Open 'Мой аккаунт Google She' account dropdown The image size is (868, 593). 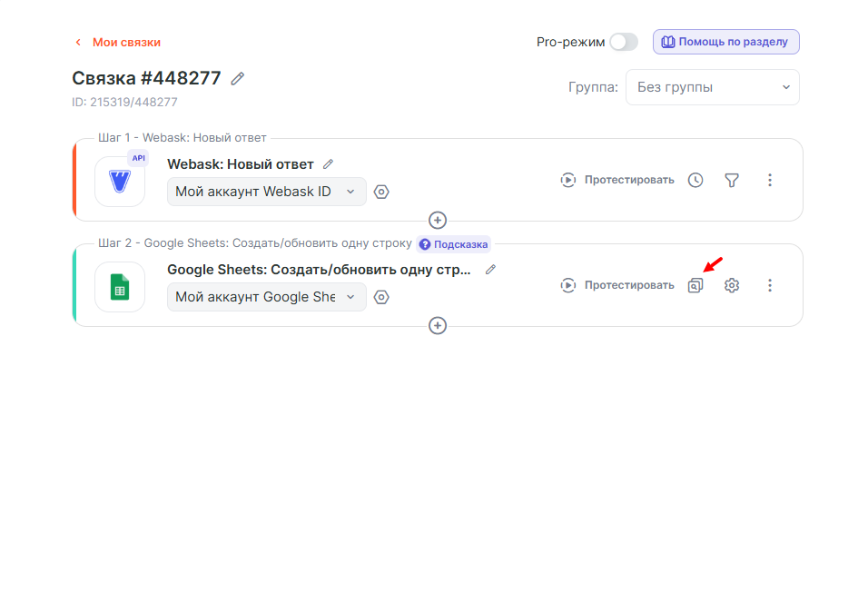[266, 297]
